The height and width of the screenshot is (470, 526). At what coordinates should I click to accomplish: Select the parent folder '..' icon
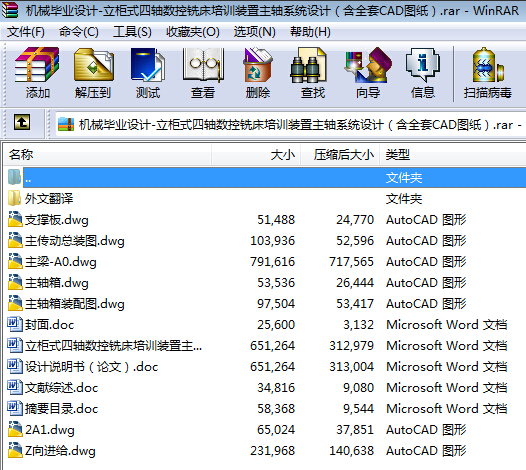pos(14,177)
